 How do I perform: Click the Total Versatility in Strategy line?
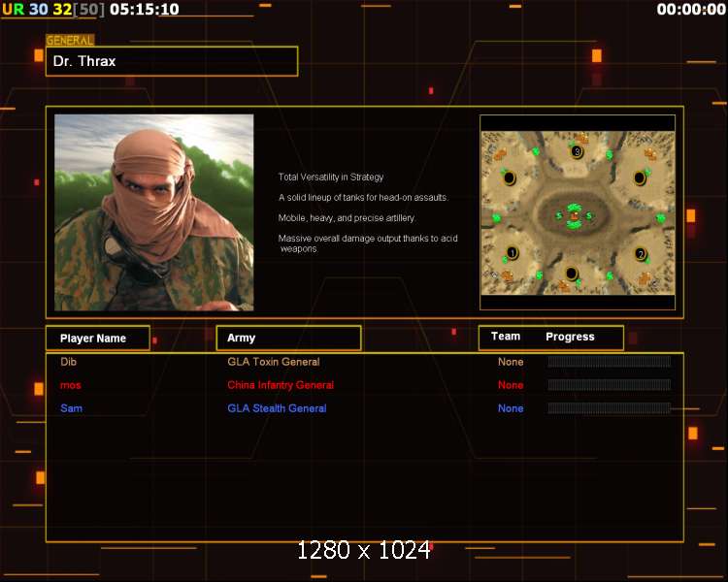[331, 178]
